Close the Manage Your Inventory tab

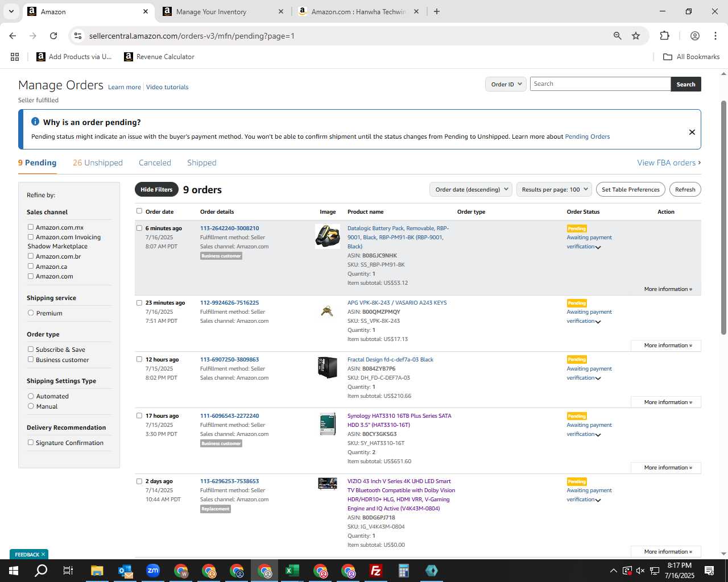(281, 11)
